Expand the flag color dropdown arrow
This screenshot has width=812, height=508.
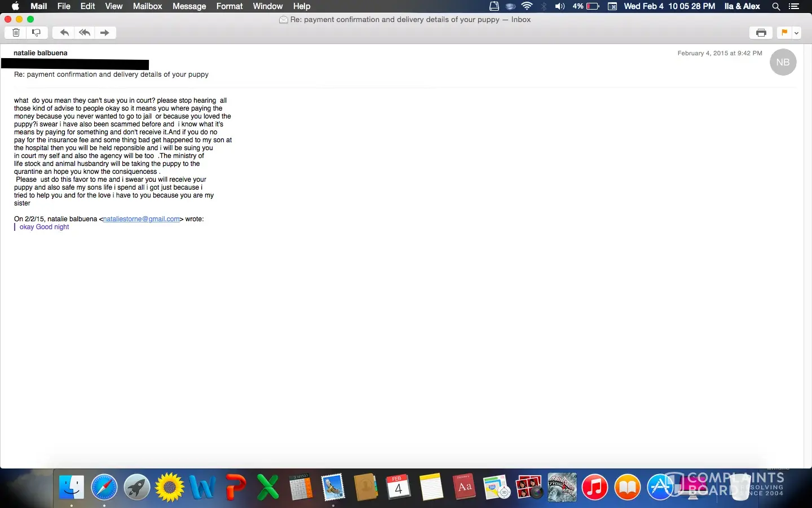point(796,33)
